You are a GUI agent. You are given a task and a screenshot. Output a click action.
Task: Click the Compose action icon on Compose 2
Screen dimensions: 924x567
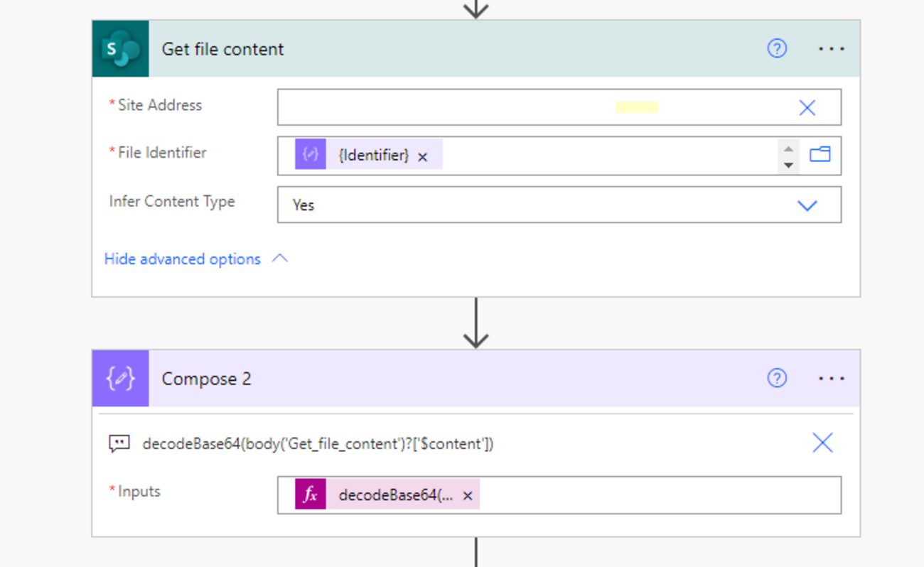(x=120, y=379)
